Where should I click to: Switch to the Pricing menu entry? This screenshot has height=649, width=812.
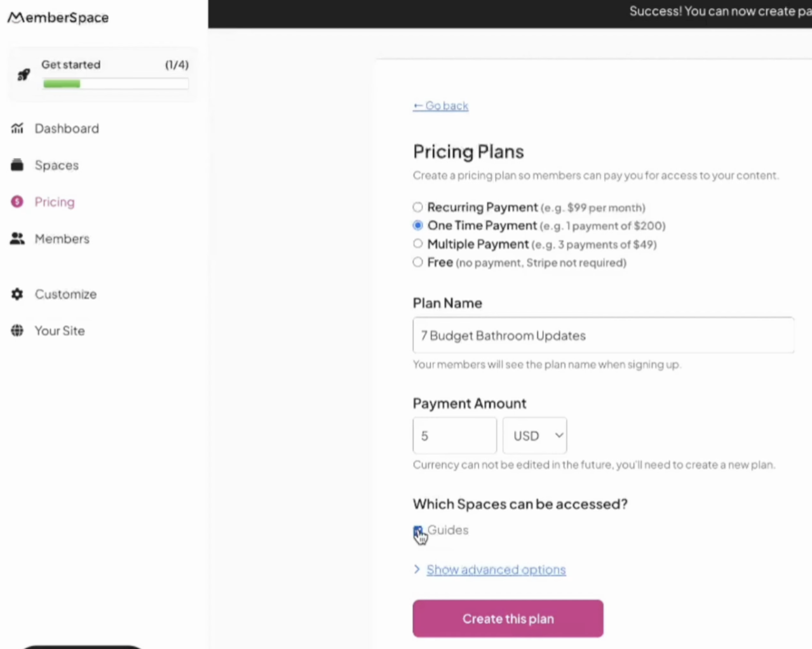pos(54,201)
